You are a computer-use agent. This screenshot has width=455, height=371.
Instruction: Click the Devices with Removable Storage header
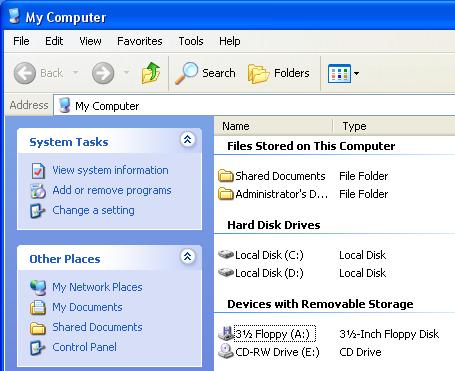pyautogui.click(x=320, y=304)
